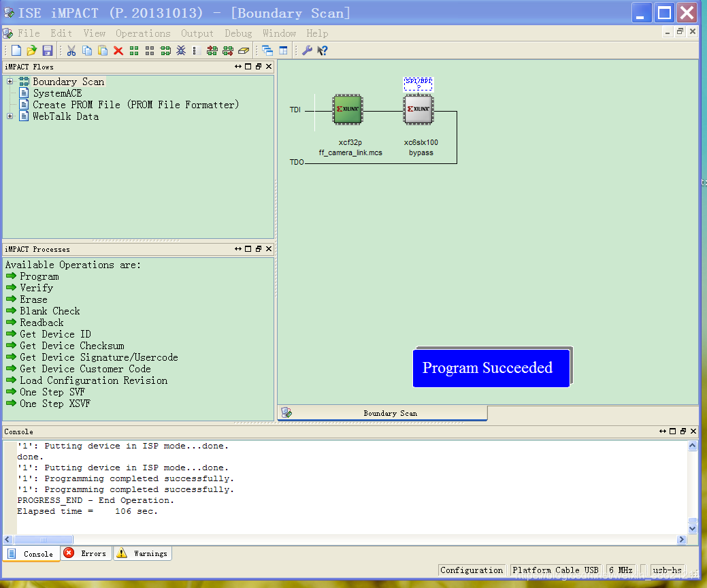The width and height of the screenshot is (707, 588).
Task: Run the One Step SVF operation
Action: 52,392
